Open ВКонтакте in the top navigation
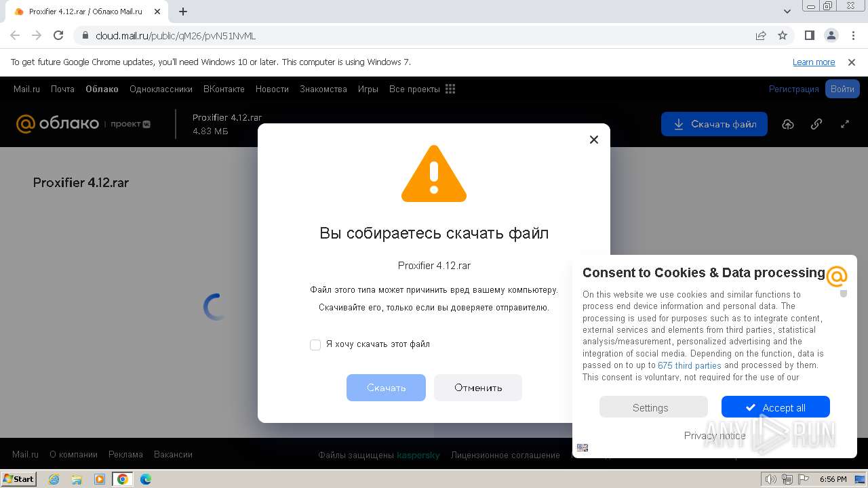 pyautogui.click(x=224, y=89)
